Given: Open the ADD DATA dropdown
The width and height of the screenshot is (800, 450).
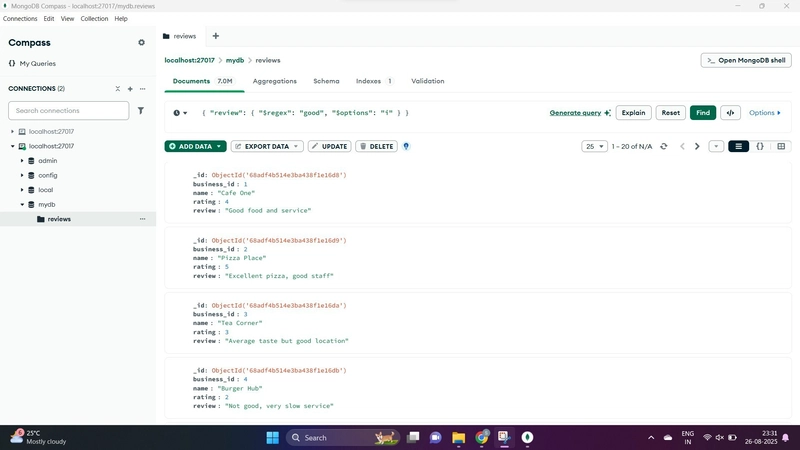Looking at the screenshot, I should 195,146.
